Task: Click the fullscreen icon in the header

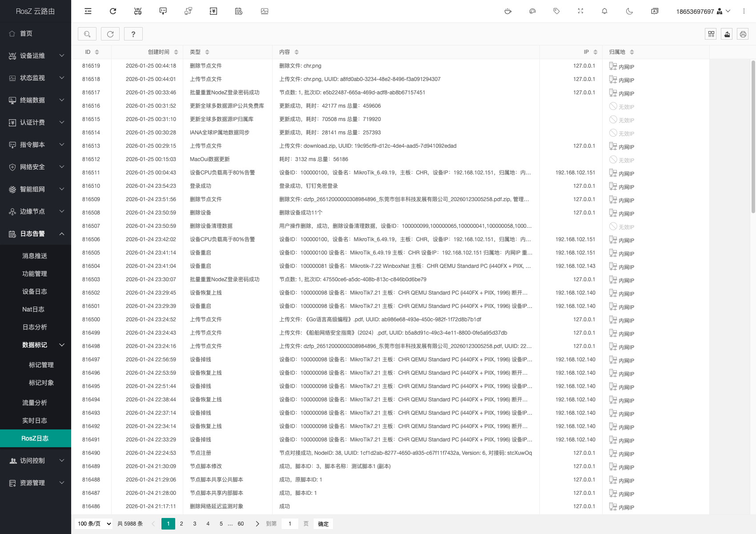Action: click(580, 11)
